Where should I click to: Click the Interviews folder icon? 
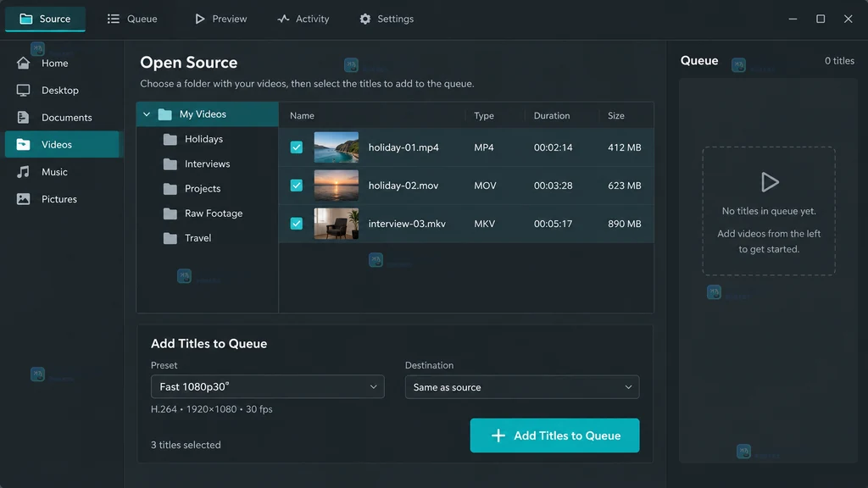(x=170, y=164)
